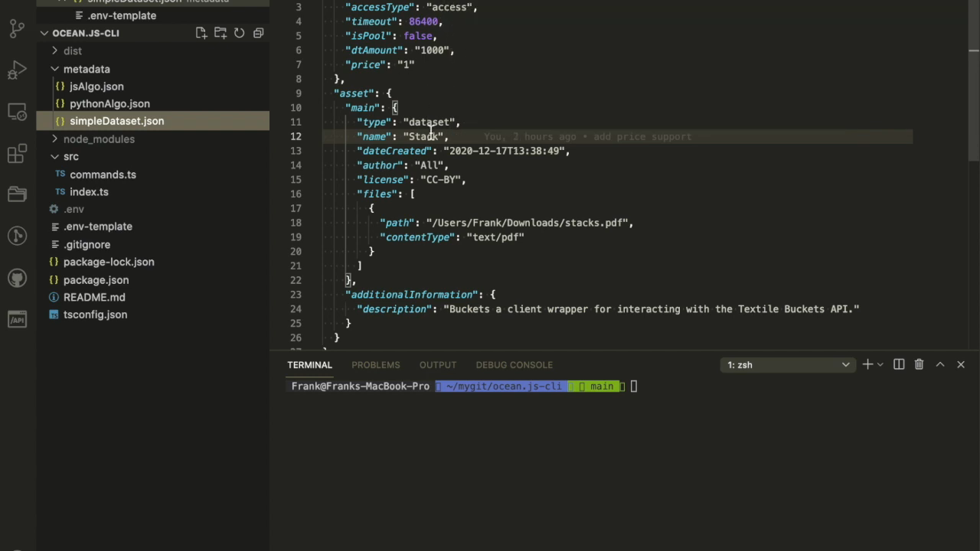
Task: Click the Buckets description string
Action: pyautogui.click(x=651, y=309)
